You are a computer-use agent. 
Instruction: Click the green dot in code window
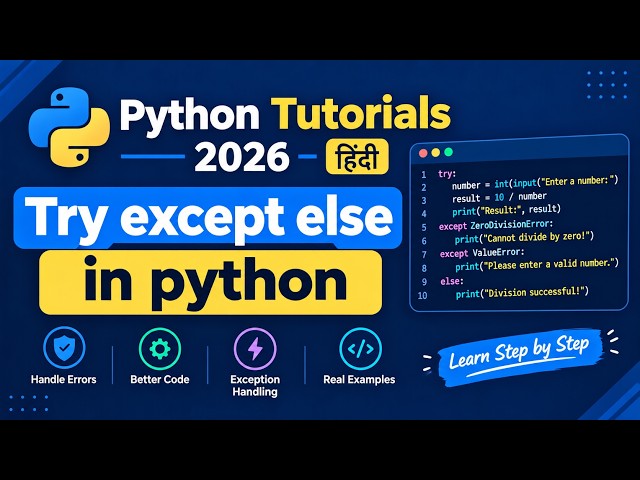(x=448, y=152)
